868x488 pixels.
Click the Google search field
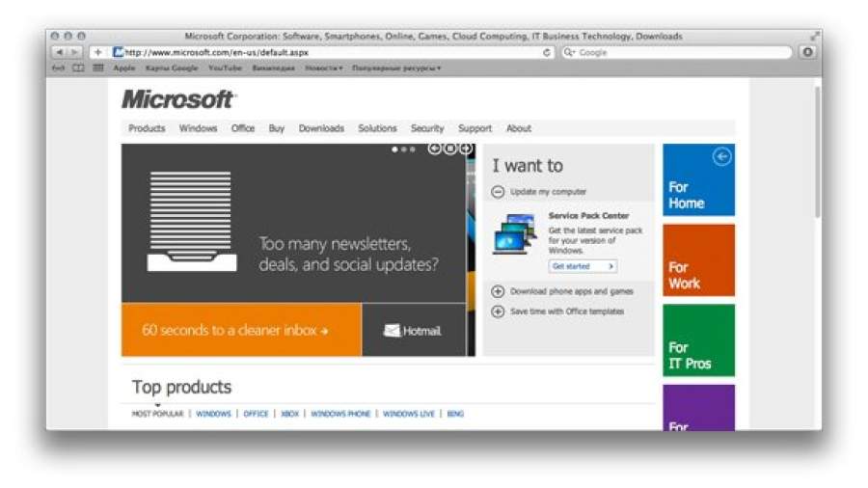[676, 53]
